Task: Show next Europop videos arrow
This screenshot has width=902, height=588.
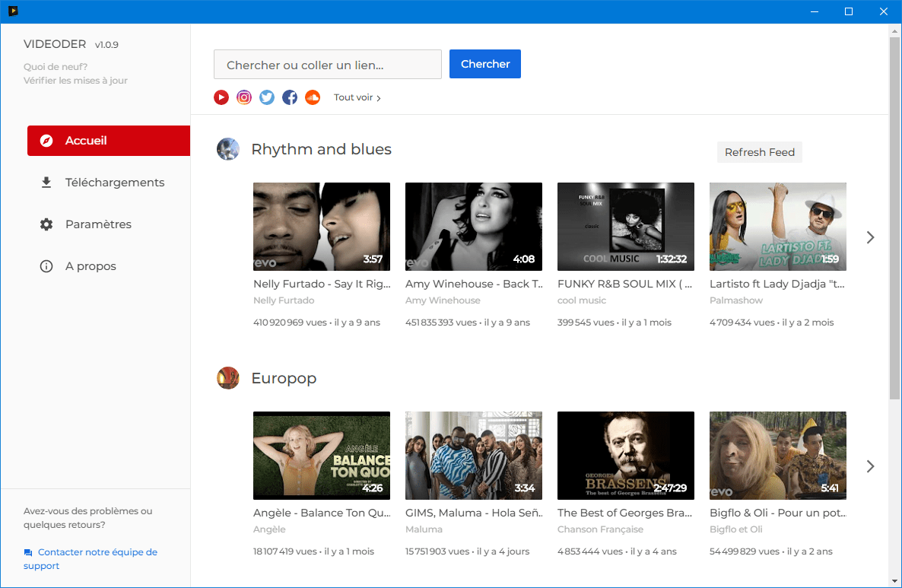Action: [x=870, y=466]
